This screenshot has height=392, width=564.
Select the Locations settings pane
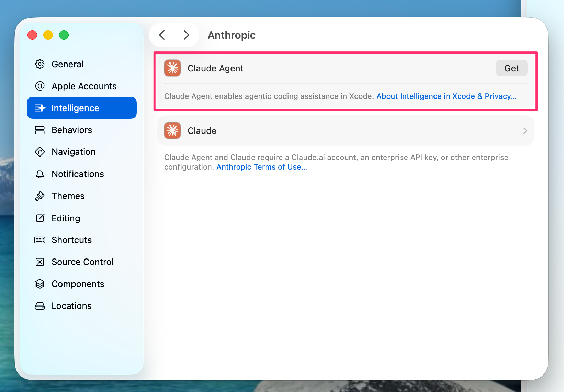pos(71,306)
